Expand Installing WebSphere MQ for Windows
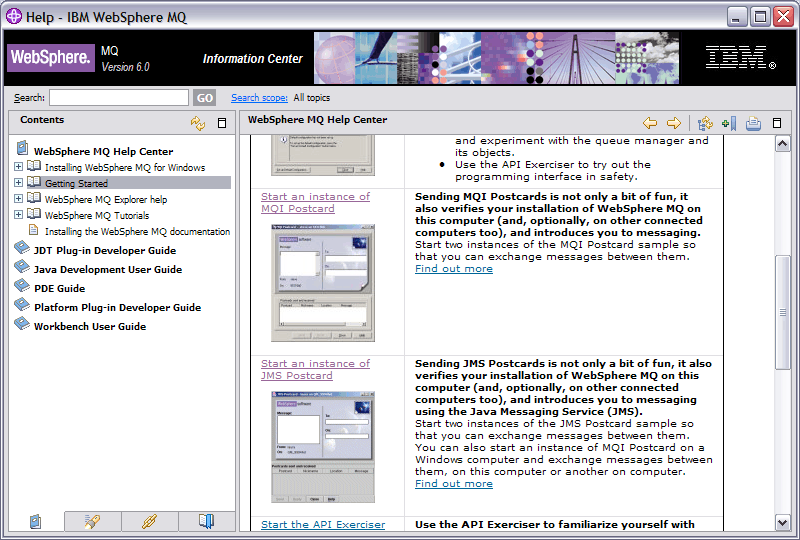The image size is (800, 540). (18, 166)
